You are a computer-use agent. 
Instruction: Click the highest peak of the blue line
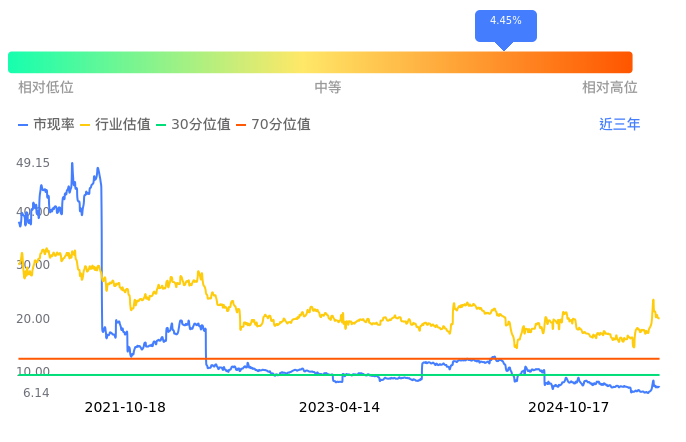click(72, 163)
